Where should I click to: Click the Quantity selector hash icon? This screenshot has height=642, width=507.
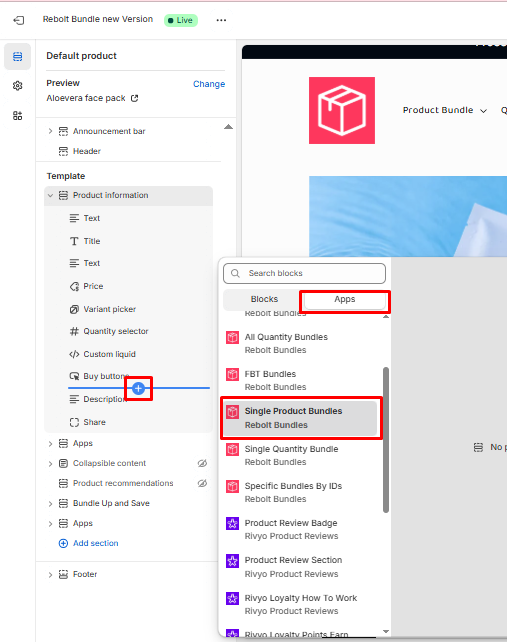click(74, 331)
